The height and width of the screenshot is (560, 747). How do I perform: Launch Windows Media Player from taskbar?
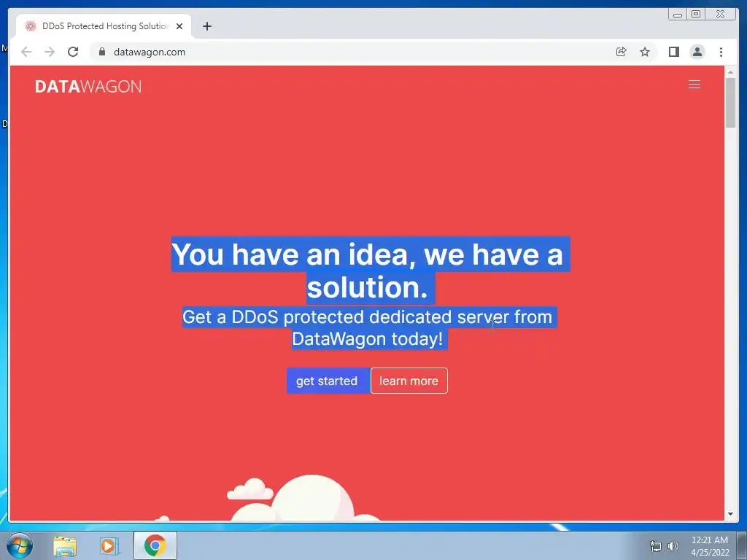(109, 545)
